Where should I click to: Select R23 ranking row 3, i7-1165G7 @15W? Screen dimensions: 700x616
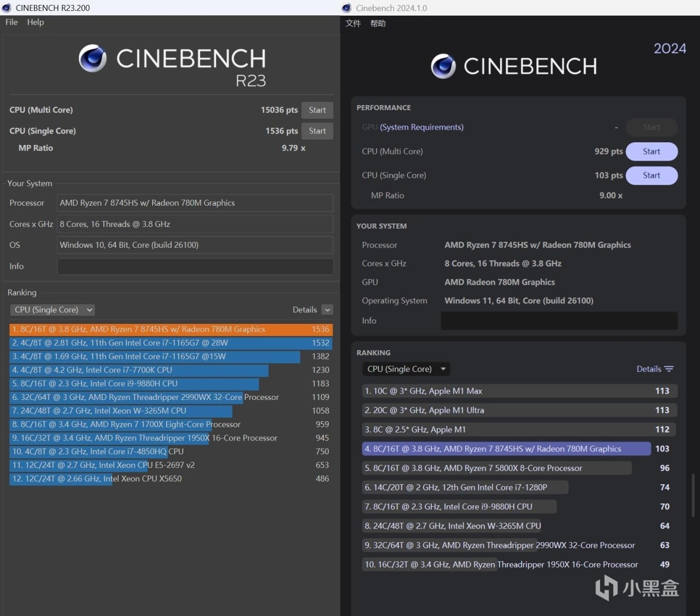[171, 356]
